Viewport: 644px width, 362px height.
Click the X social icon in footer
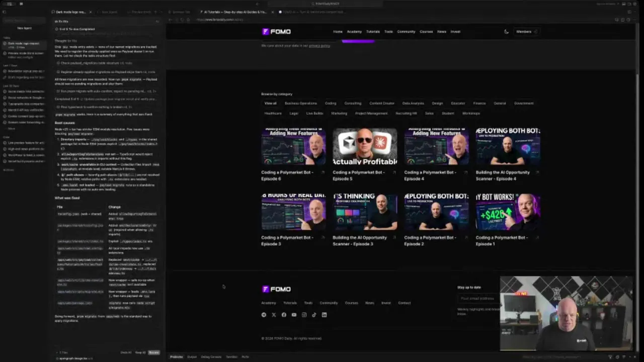click(x=274, y=315)
